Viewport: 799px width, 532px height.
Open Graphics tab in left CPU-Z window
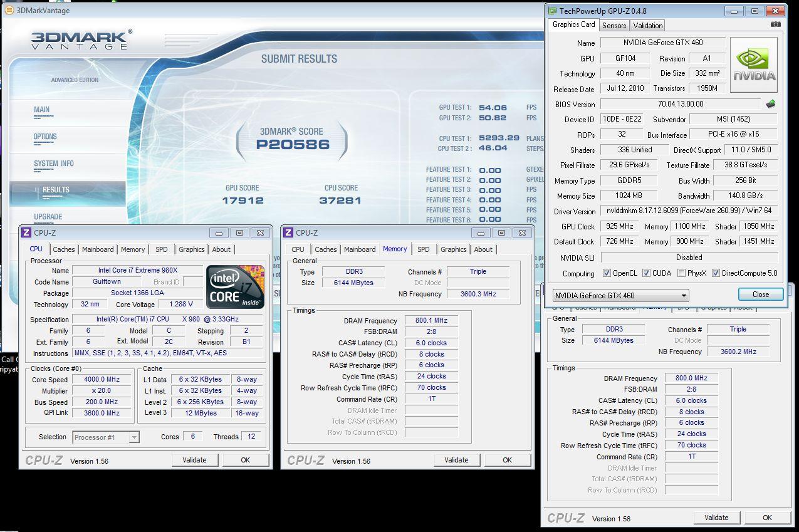[x=192, y=249]
